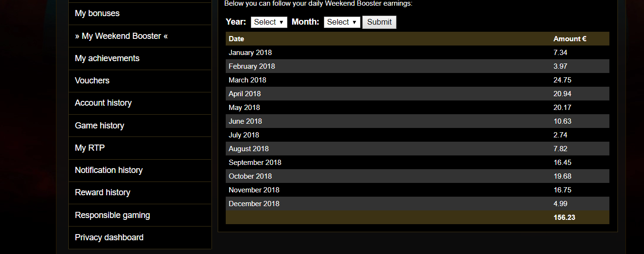Open the Month Select dropdown
The height and width of the screenshot is (254, 644).
pyautogui.click(x=342, y=22)
